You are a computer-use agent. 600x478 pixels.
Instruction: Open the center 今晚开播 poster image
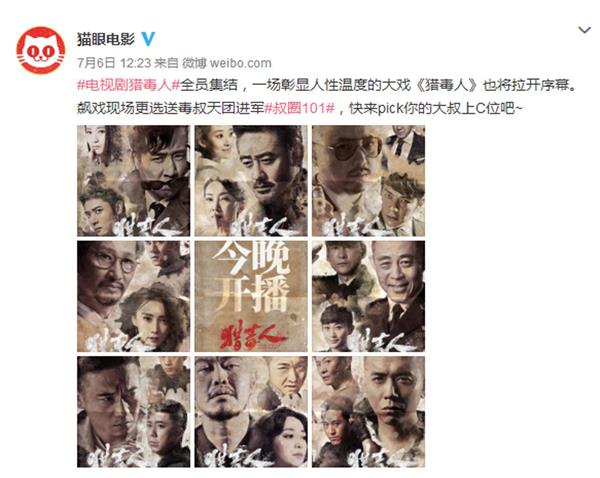(251, 296)
